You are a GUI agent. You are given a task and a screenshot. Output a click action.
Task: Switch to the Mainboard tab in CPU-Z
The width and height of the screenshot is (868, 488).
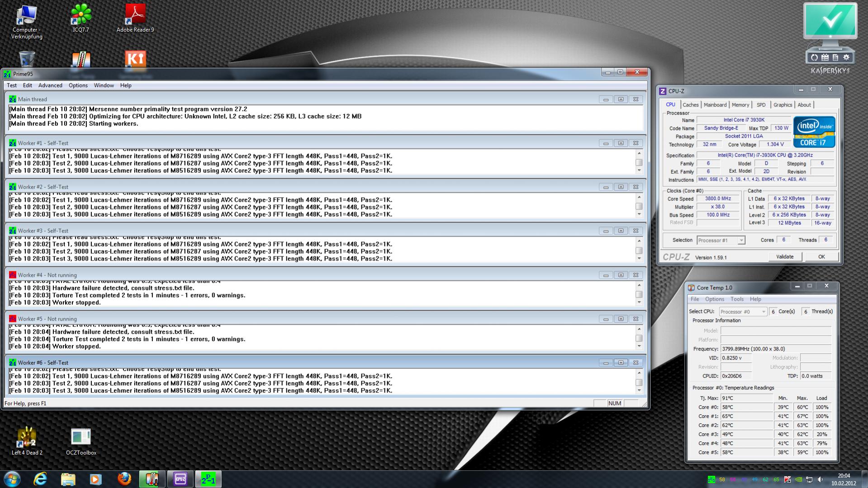pyautogui.click(x=715, y=105)
